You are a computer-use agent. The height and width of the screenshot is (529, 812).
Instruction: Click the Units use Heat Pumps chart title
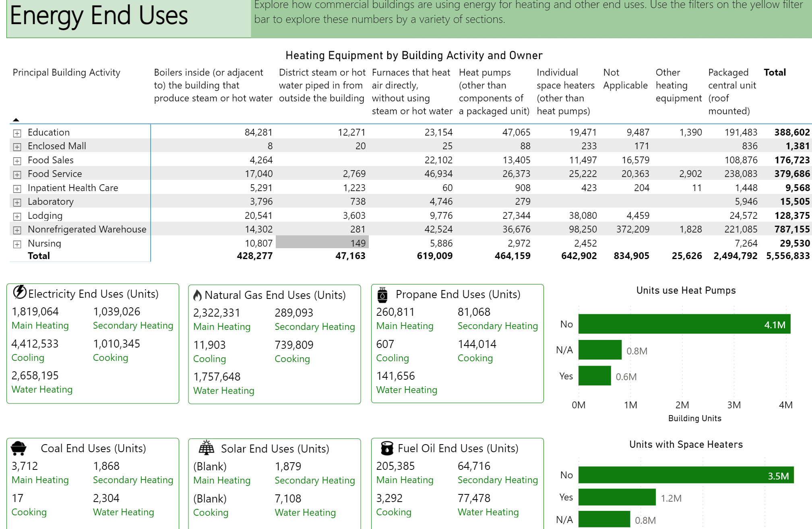coord(686,290)
